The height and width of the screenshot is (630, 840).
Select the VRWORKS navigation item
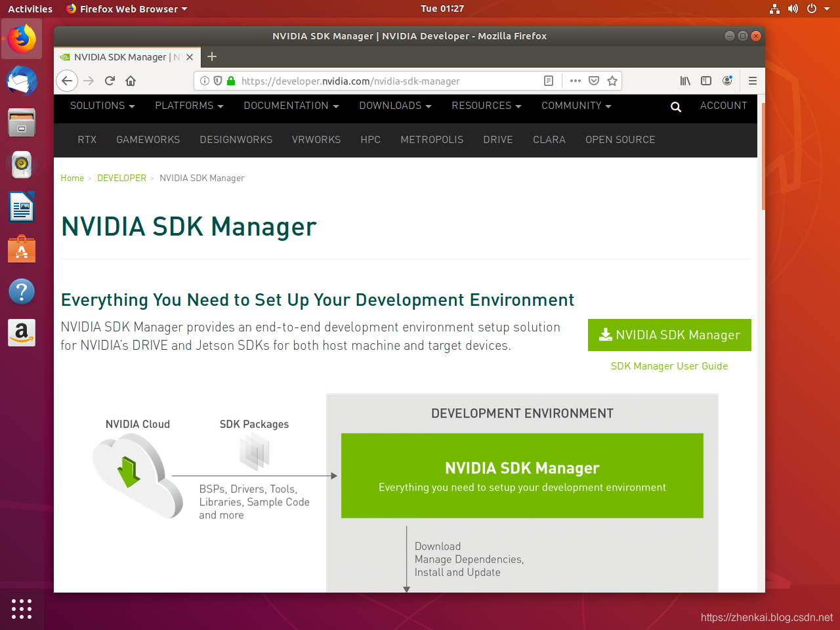tap(316, 140)
